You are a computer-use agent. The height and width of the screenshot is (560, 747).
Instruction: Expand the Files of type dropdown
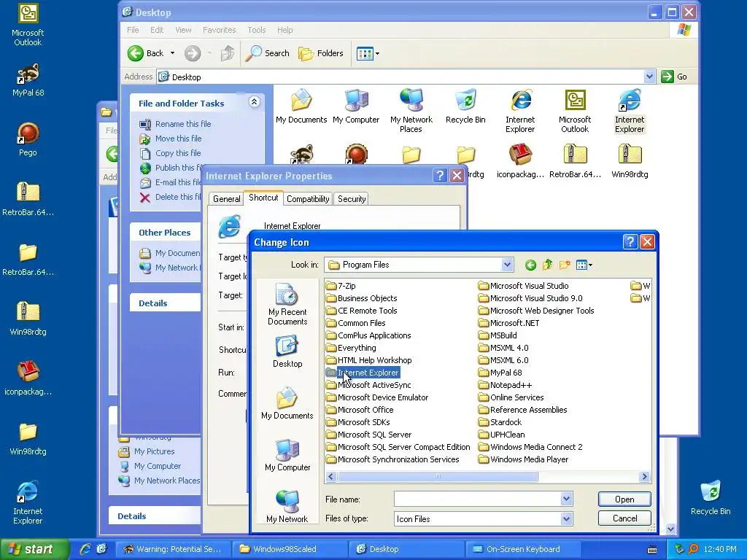click(566, 518)
